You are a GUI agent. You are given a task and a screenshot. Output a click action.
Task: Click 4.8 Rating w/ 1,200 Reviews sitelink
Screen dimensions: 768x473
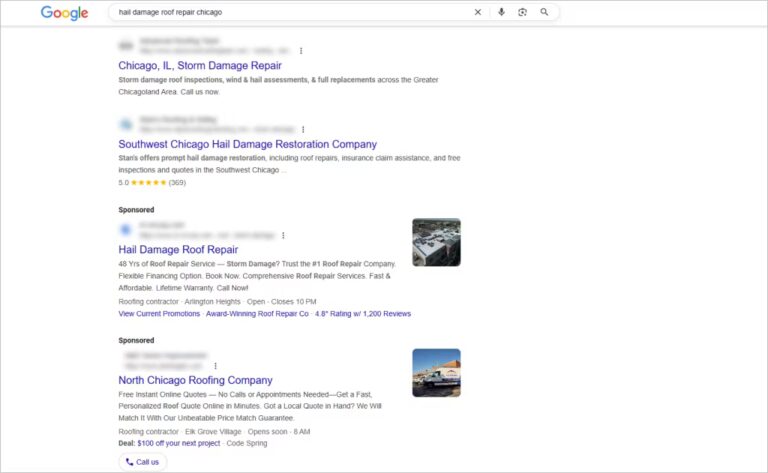364,313
